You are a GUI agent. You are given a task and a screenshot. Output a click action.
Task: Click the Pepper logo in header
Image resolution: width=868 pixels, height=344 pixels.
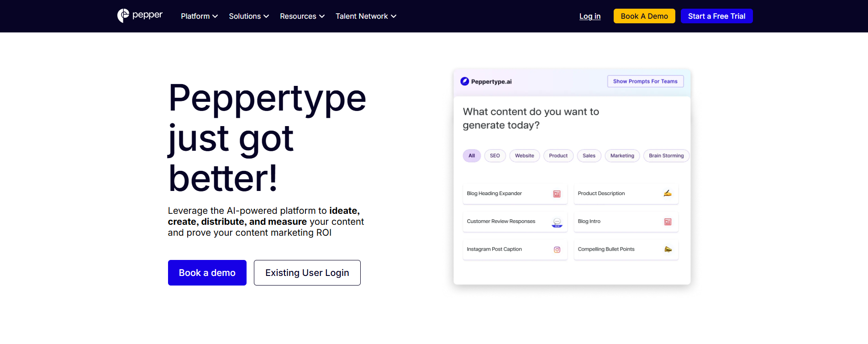[x=140, y=16]
